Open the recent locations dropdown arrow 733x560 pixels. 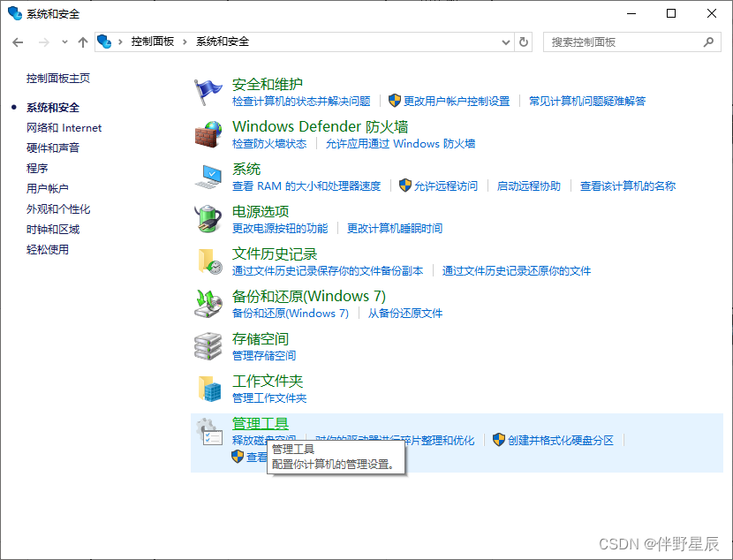(x=64, y=42)
